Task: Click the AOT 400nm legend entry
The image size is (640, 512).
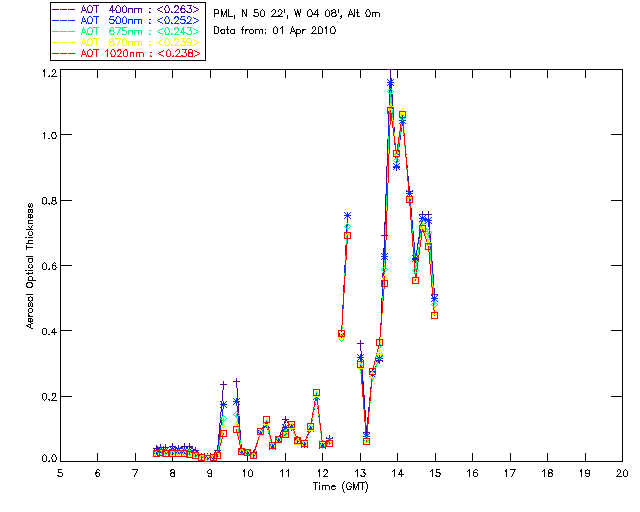Action: (126, 9)
